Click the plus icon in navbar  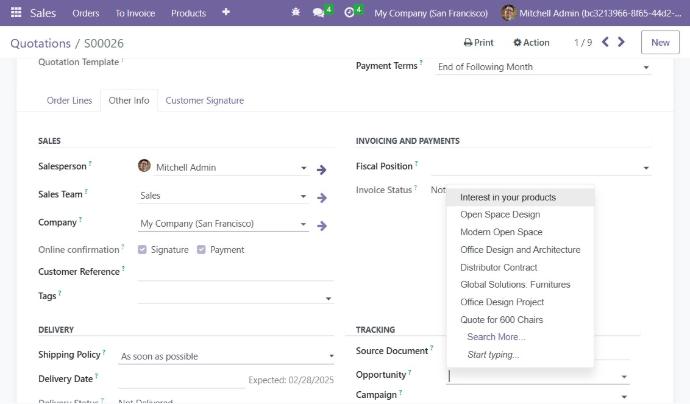pos(226,13)
